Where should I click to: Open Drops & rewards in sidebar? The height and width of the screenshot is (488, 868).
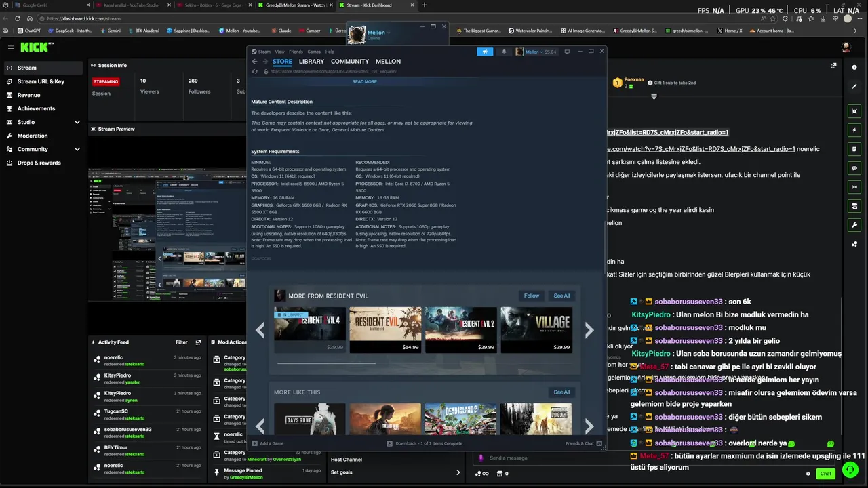[x=43, y=163]
